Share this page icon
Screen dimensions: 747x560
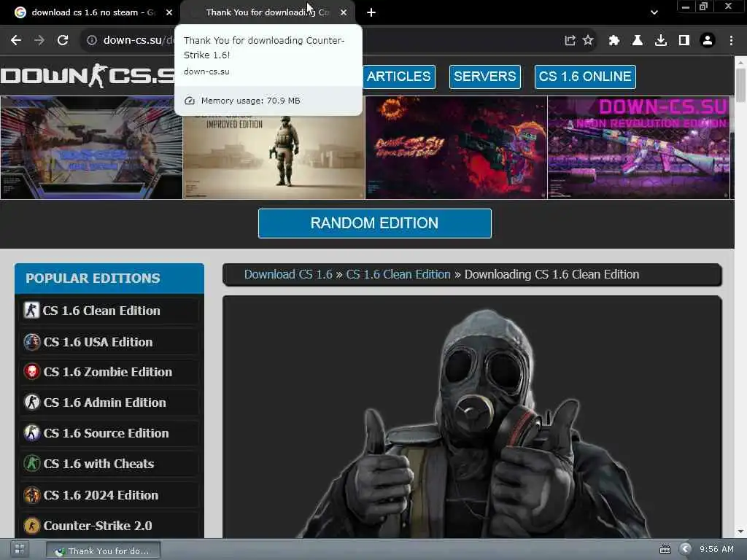(x=570, y=40)
